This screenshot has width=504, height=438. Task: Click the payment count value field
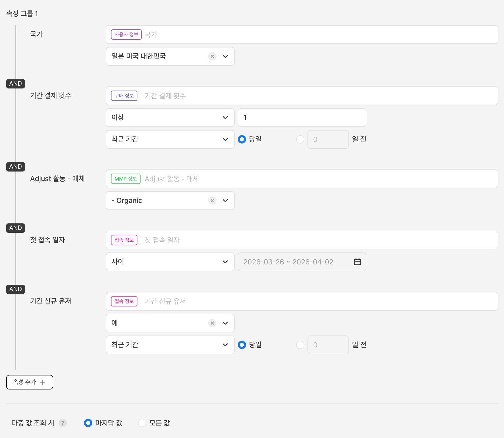(302, 118)
